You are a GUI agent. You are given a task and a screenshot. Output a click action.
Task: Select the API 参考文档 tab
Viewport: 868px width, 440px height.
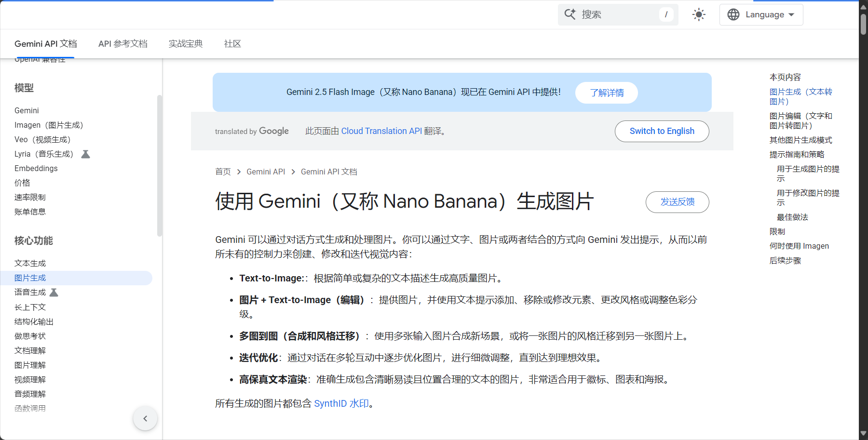(x=123, y=44)
